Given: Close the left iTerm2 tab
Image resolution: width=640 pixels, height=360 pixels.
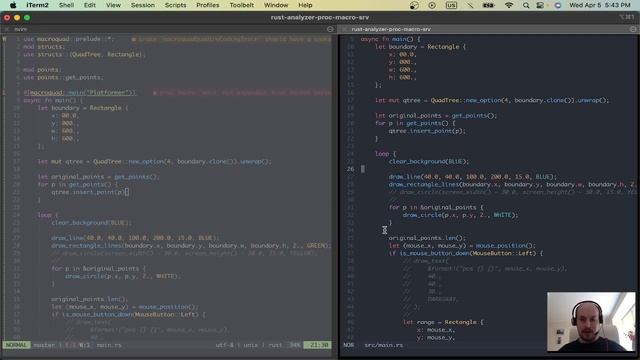Looking at the screenshot, I should [7, 29].
